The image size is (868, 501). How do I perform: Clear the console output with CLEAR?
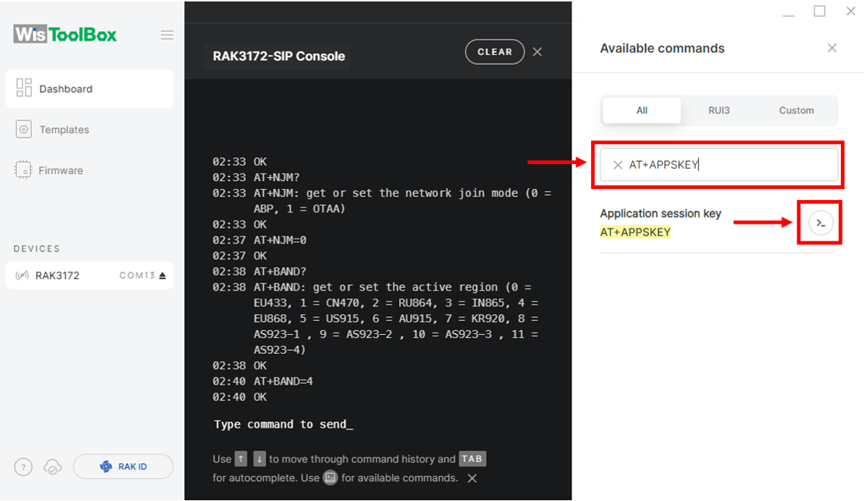495,52
